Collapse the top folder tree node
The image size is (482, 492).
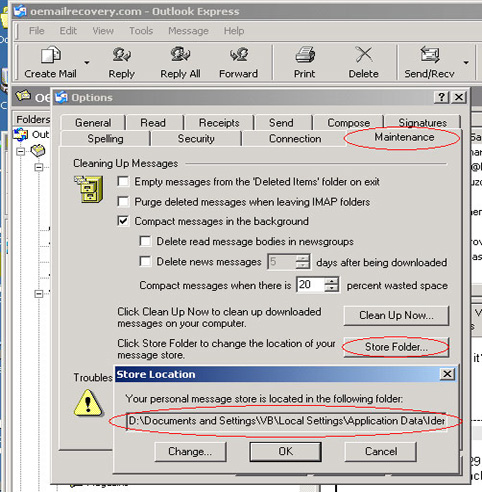point(21,152)
